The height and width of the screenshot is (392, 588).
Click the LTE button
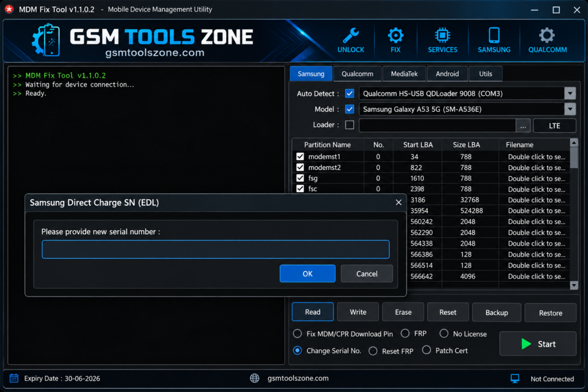click(x=555, y=126)
